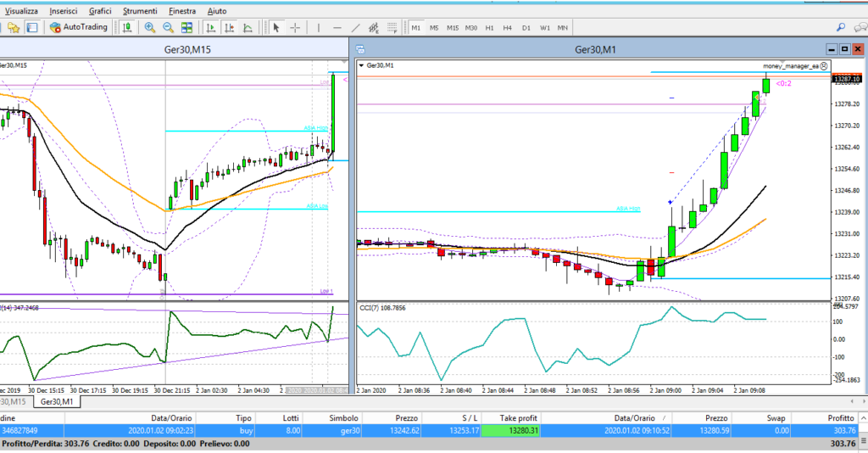Pick the vertical line drawing tool
The image size is (868, 453).
(x=319, y=27)
